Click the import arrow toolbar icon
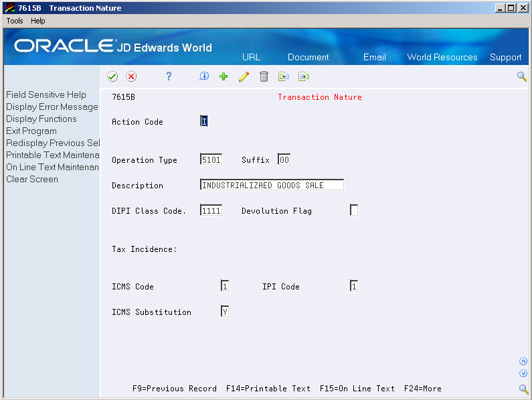Screen dimensions: 532x400 point(284,76)
